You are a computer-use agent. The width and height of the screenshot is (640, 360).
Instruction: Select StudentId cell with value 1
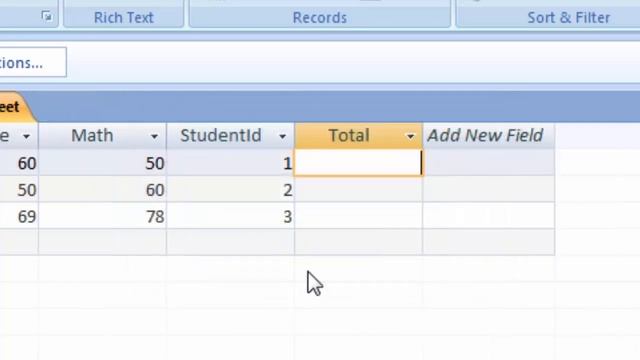point(231,163)
